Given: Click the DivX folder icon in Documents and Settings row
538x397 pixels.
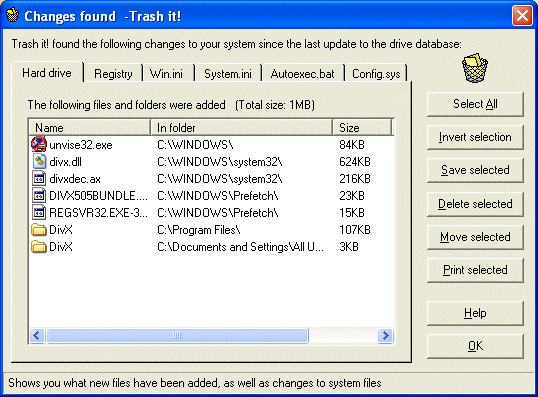Looking at the screenshot, I should click(39, 247).
